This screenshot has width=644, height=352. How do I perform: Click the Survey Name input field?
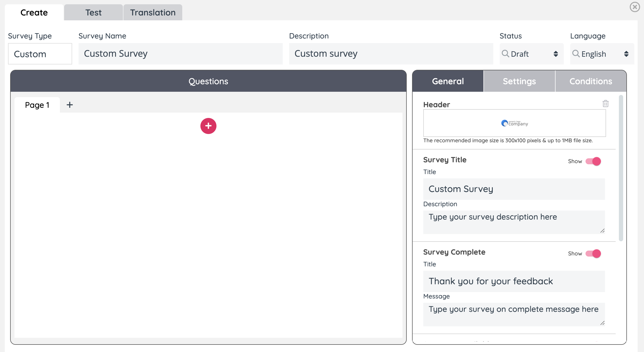180,54
